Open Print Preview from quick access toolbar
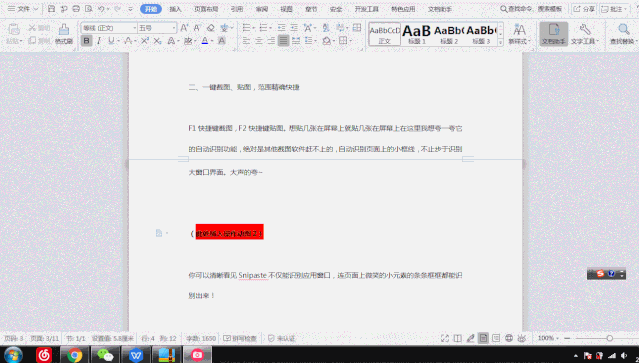639x363 pixels. pyautogui.click(x=88, y=9)
